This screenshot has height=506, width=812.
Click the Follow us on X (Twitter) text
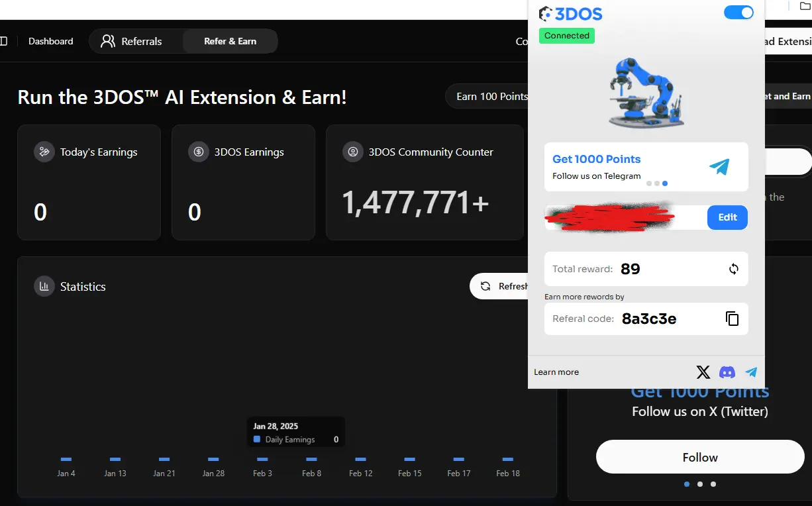[x=700, y=411]
